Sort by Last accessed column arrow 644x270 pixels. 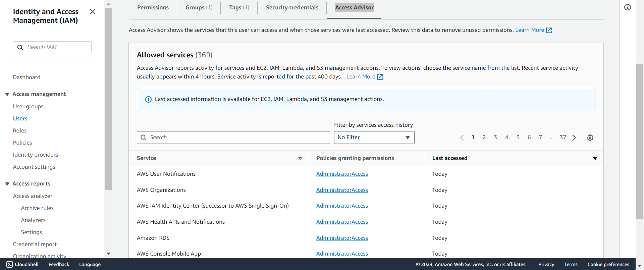595,158
